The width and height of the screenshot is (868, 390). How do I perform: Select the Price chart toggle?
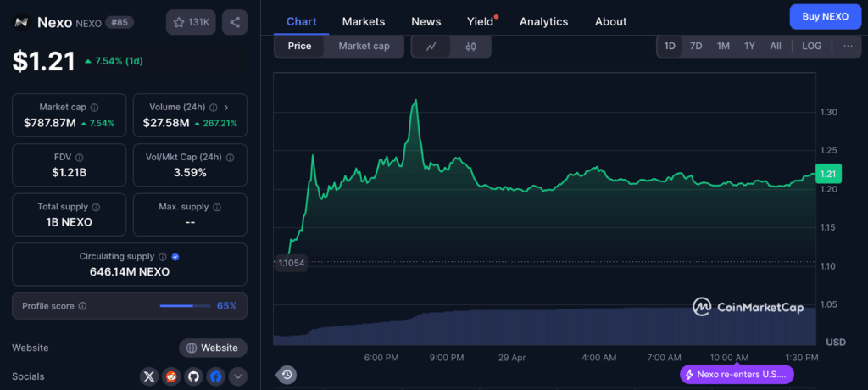[x=299, y=47]
